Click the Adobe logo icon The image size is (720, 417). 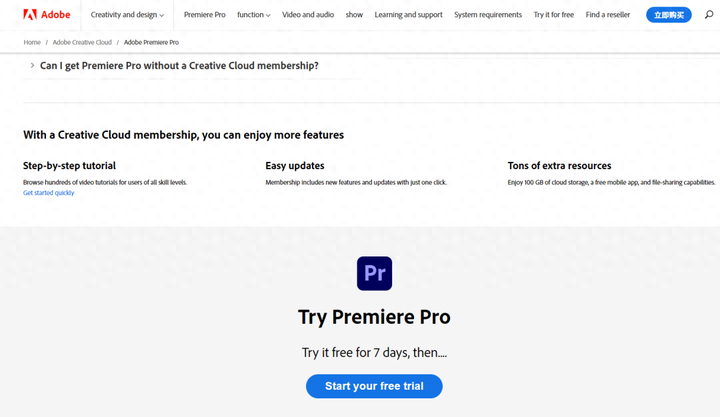[30, 15]
